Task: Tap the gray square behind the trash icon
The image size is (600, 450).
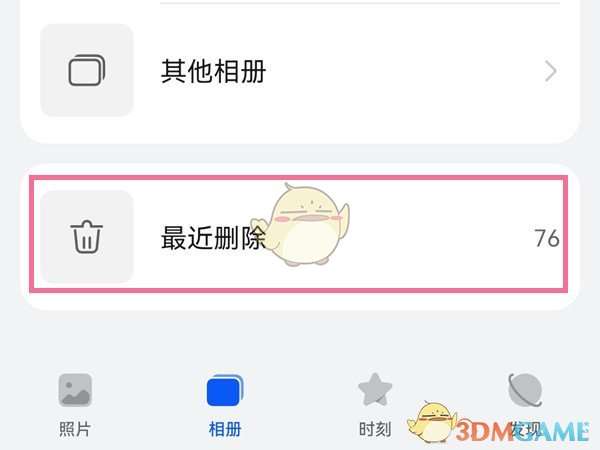Action: (87, 237)
